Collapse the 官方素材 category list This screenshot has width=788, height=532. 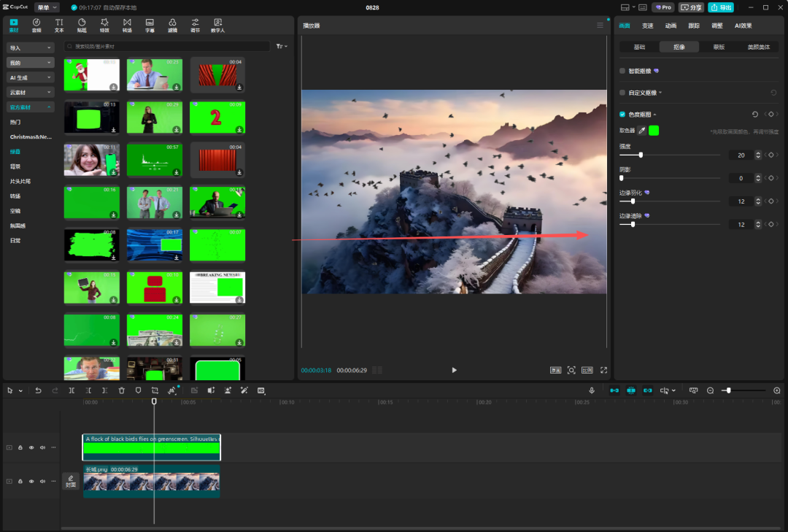(31, 107)
